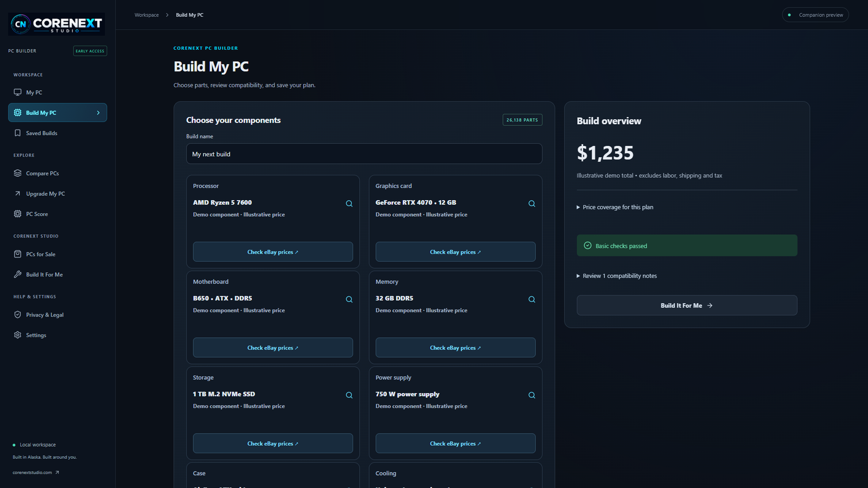Click the Basic checks passed banner
Screen dimensions: 868x488
tap(687, 246)
